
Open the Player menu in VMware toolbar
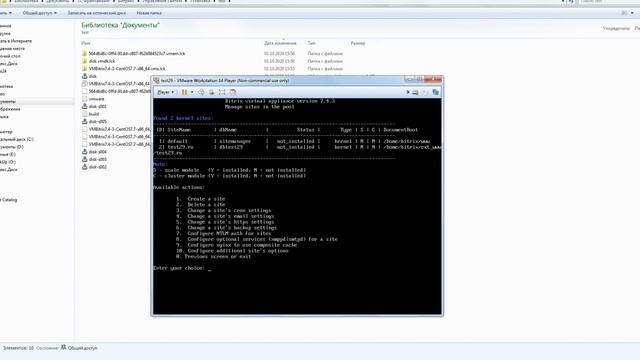point(165,92)
